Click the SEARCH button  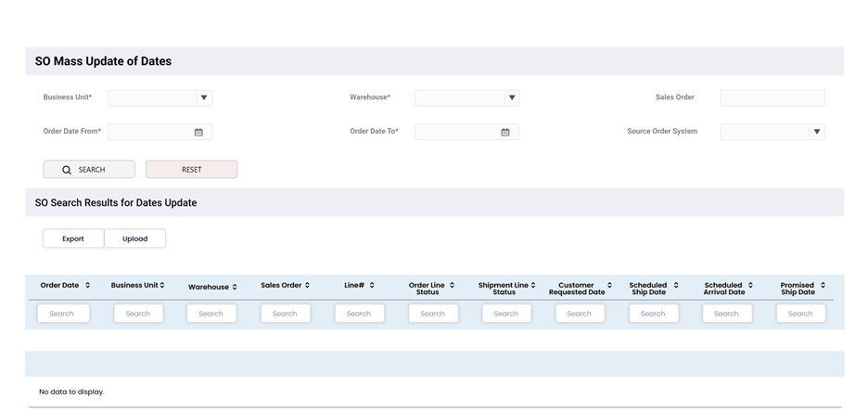pos(89,170)
